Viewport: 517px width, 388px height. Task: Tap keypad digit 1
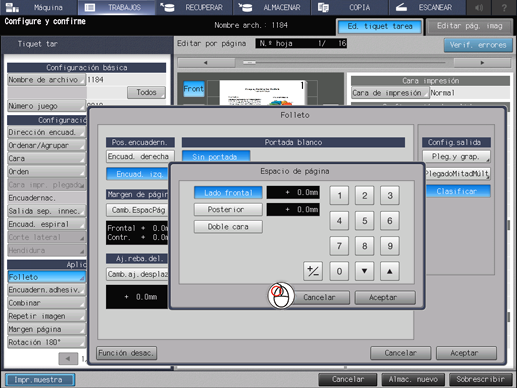pyautogui.click(x=339, y=195)
